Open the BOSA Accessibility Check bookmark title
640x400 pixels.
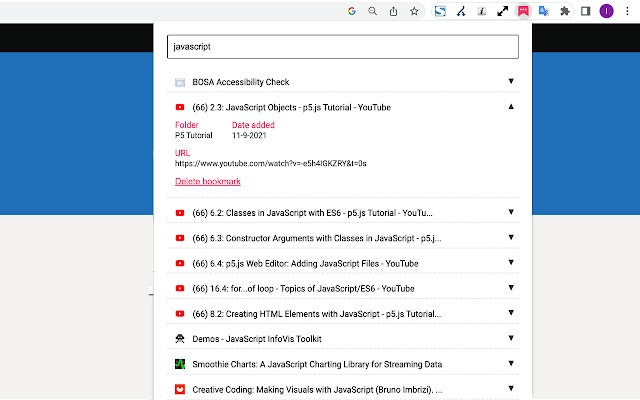[241, 82]
